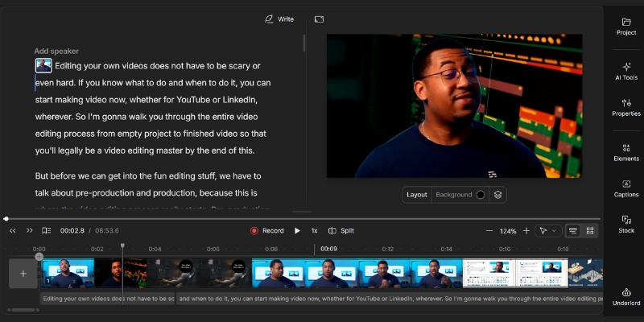This screenshot has height=322, width=644.
Task: Open the pointer tool dropdown
Action: coord(548,231)
